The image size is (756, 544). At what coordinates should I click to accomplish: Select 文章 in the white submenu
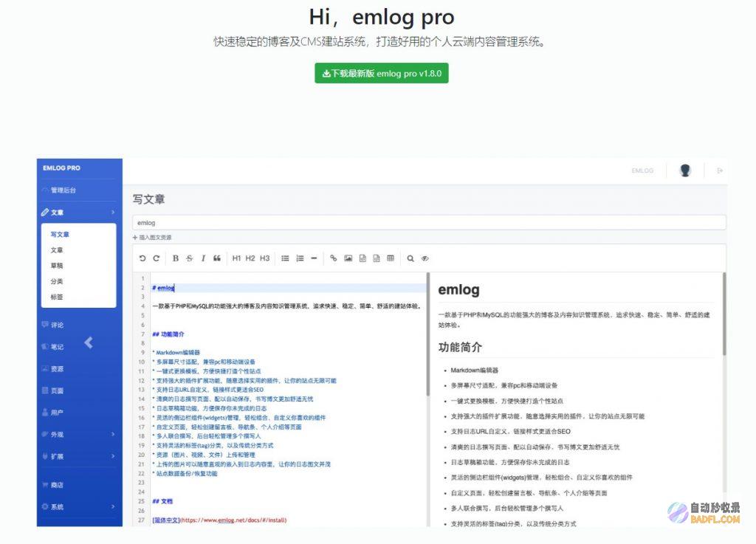56,250
